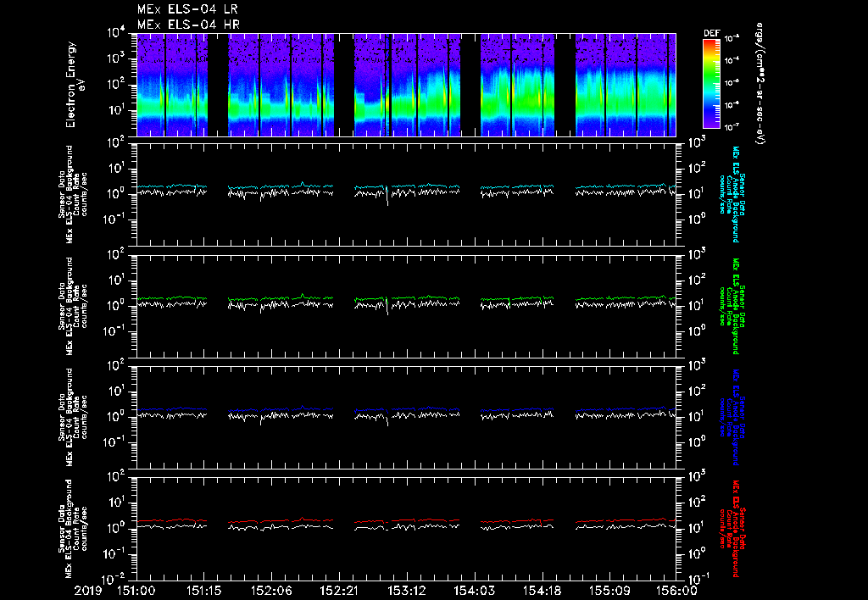Click the "MEx ELS-04 LR" title text

pyautogui.click(x=187, y=9)
